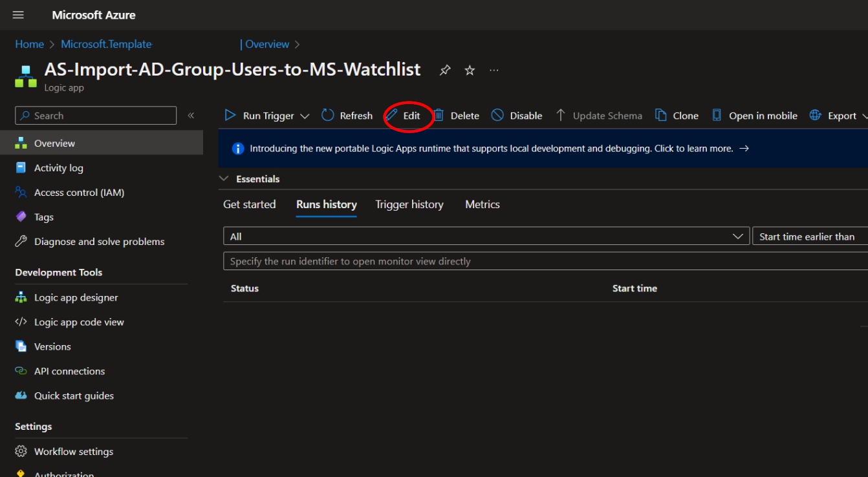Viewport: 868px width, 477px height.
Task: Click the Overview breadcrumb link
Action: pos(267,45)
